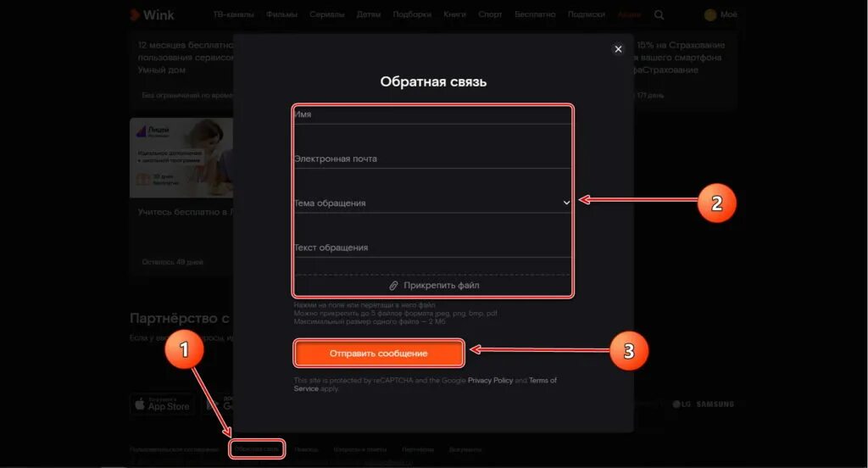The width and height of the screenshot is (868, 468).
Task: Open search via magnifier icon
Action: point(659,15)
